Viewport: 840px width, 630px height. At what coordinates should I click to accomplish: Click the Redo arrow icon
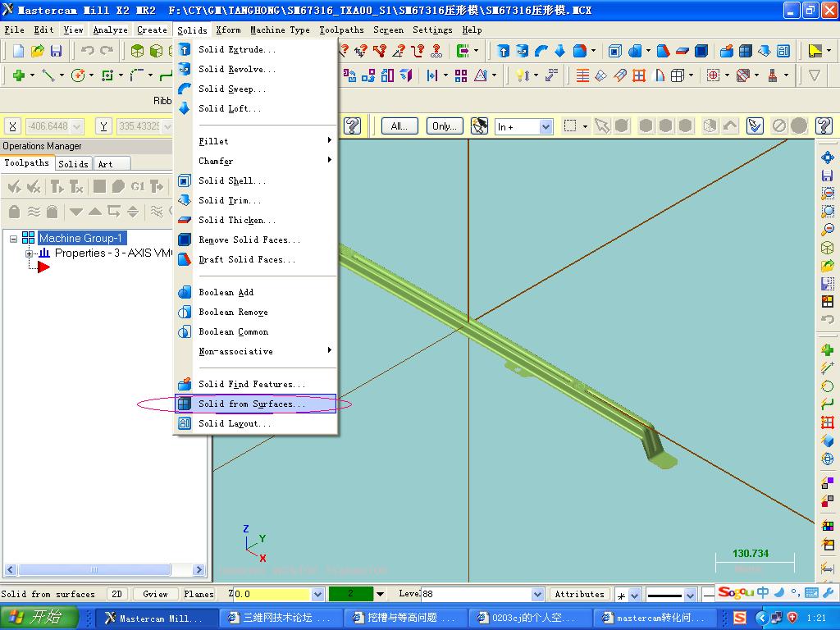click(107, 51)
